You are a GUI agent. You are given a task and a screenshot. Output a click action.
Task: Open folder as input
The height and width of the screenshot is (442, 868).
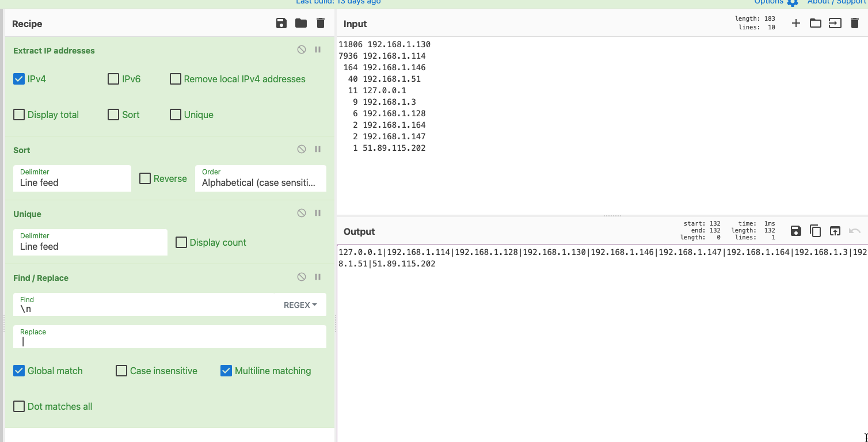coord(815,24)
